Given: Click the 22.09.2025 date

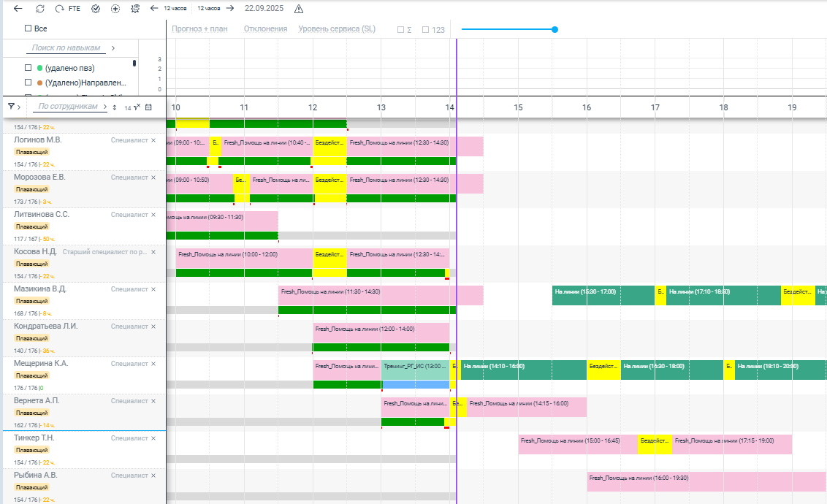Looking at the screenshot, I should 264,9.
